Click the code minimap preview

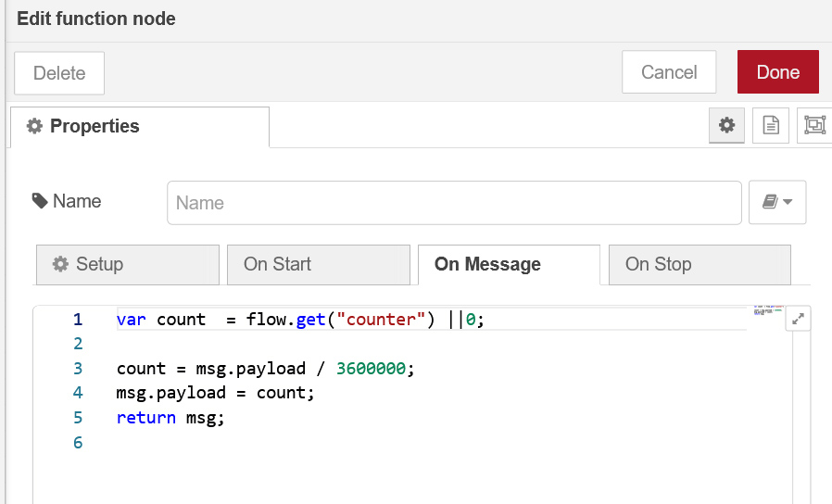(768, 311)
